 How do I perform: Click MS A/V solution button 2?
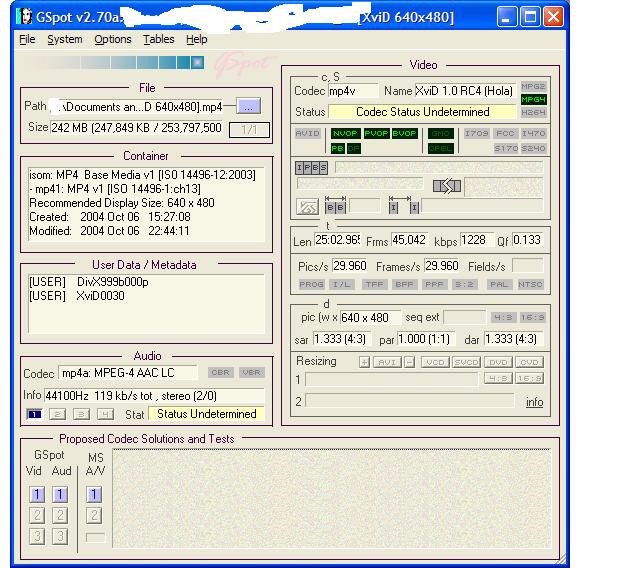[94, 515]
